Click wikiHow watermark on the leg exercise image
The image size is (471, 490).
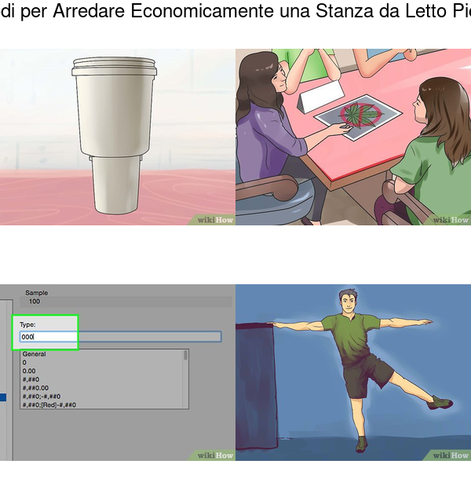[450, 455]
